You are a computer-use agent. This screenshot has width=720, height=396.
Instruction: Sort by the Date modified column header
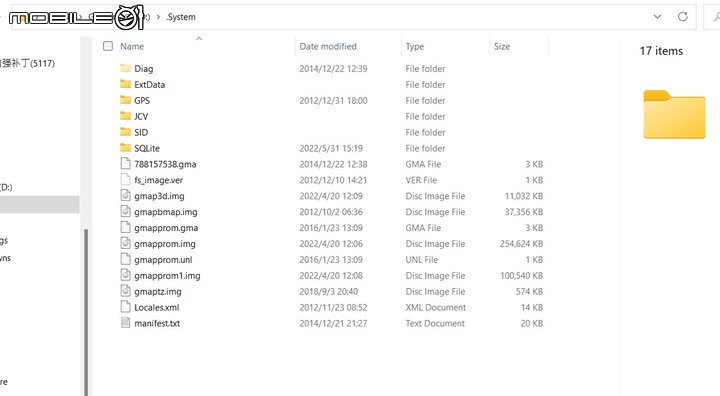328,46
